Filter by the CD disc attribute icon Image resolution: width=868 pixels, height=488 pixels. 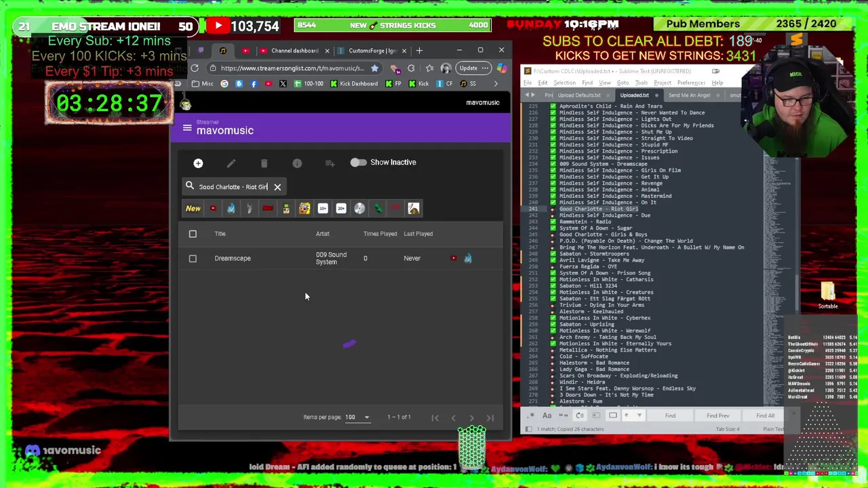click(359, 209)
